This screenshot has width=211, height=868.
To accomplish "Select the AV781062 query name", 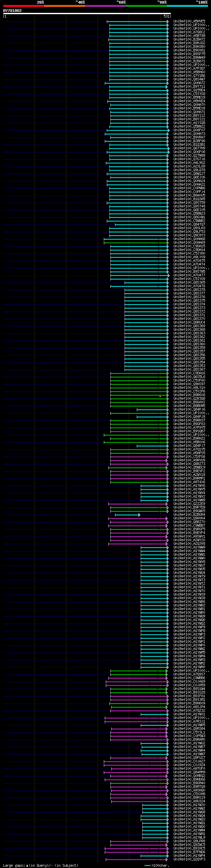I will (x=13, y=11).
